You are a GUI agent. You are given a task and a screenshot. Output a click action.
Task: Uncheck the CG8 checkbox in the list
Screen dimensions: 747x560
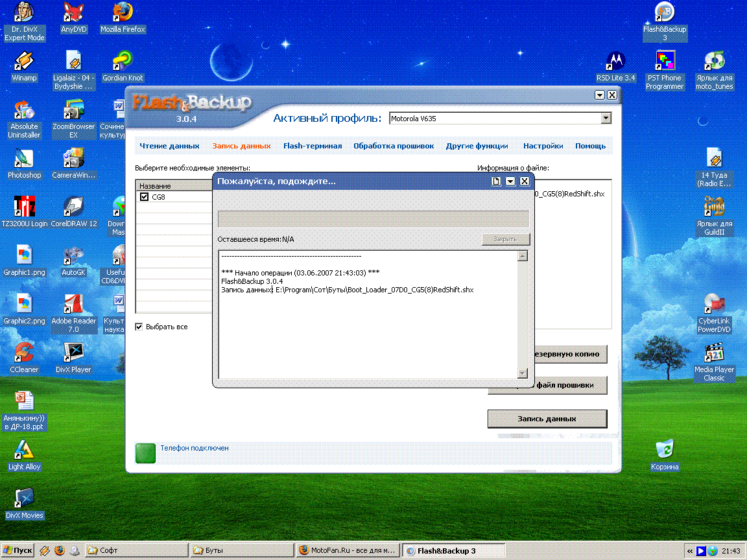[145, 196]
